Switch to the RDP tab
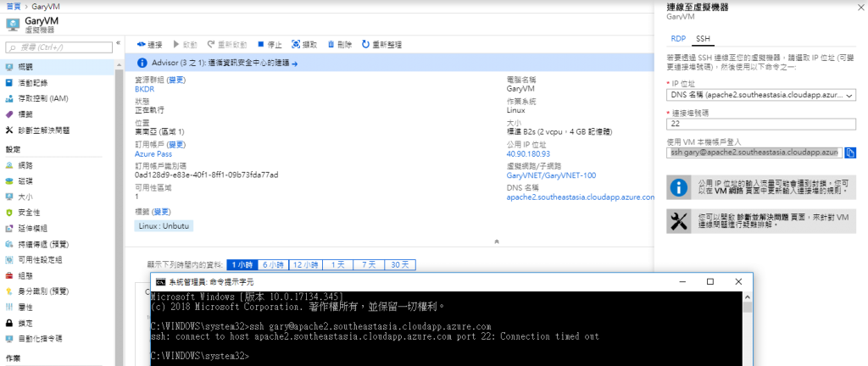The width and height of the screenshot is (868, 366). pyautogui.click(x=678, y=39)
